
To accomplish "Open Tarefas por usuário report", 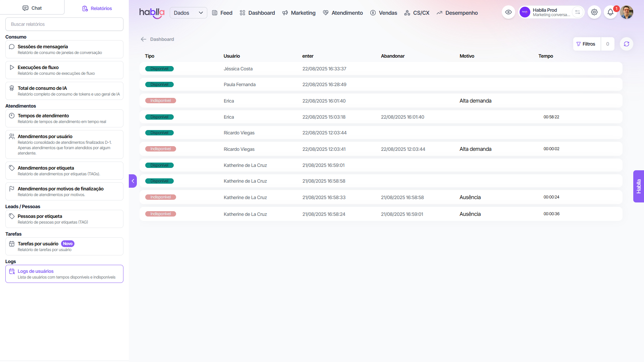I will [x=64, y=246].
